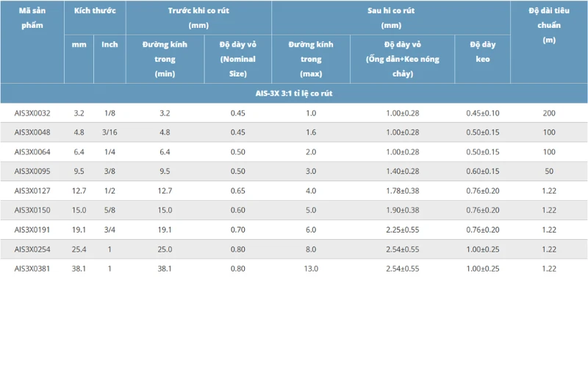Click the '4.0' max inner diameter cell
Viewport: 588px width, 368px height.
click(311, 191)
